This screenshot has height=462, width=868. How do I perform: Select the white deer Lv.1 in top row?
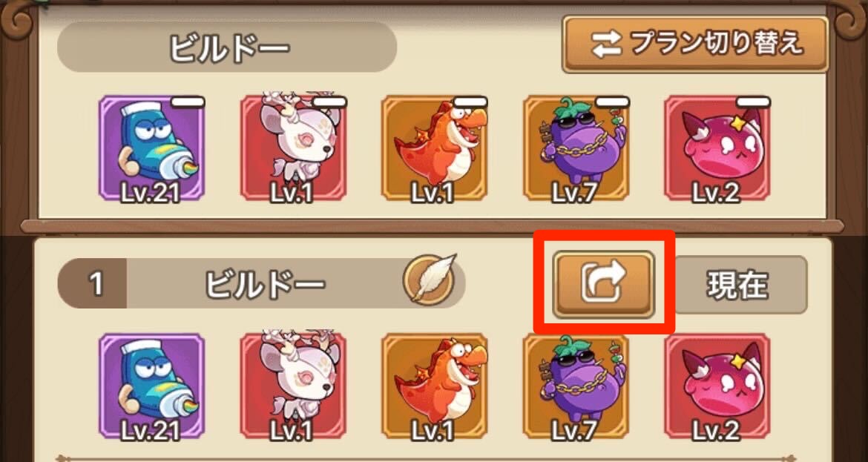pos(293,148)
